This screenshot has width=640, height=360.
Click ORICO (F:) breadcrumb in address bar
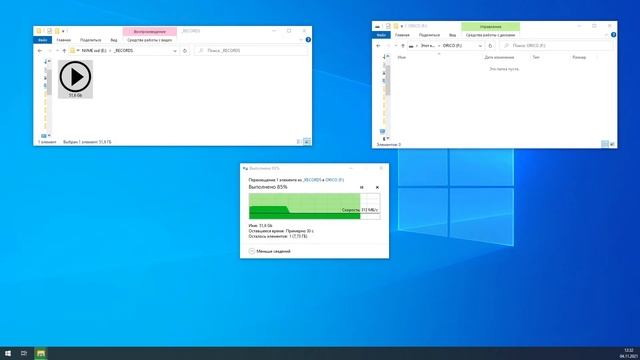452,46
